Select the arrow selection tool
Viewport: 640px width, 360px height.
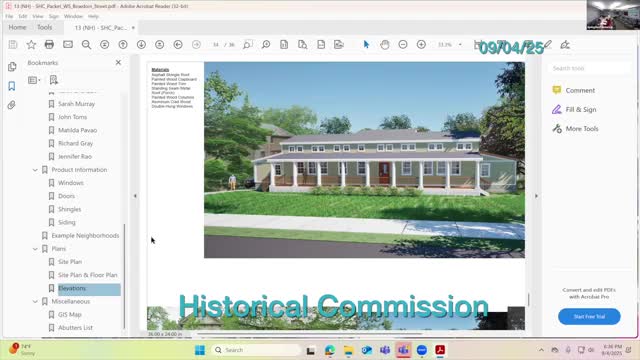(x=366, y=44)
